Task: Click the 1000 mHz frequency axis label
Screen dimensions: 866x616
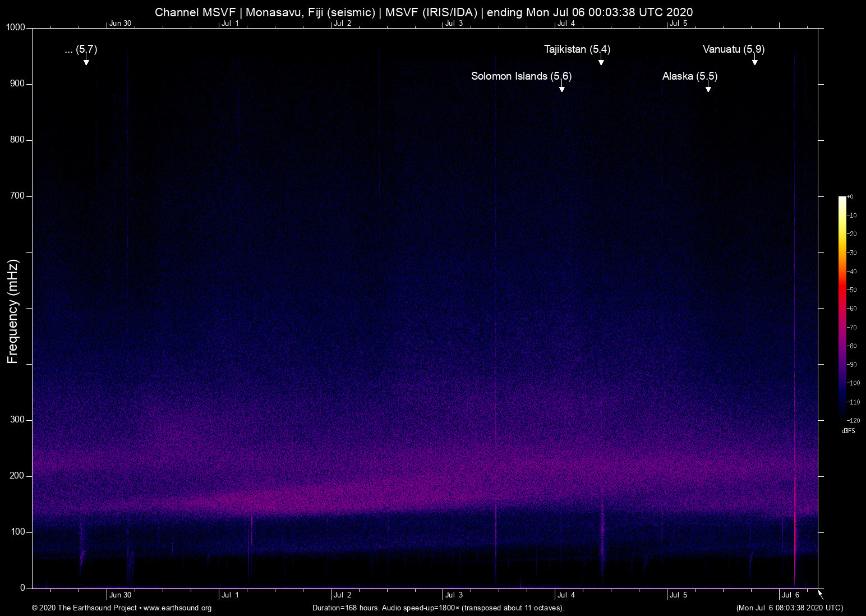Action: [x=16, y=27]
